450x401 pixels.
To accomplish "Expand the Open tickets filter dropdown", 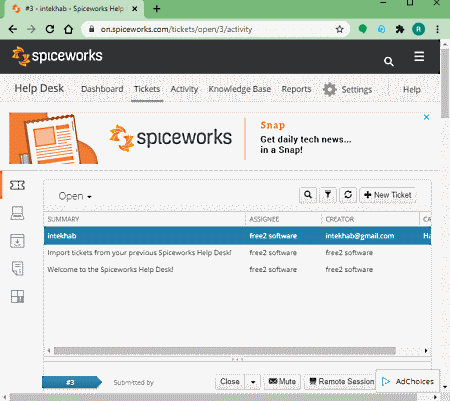I will click(75, 196).
